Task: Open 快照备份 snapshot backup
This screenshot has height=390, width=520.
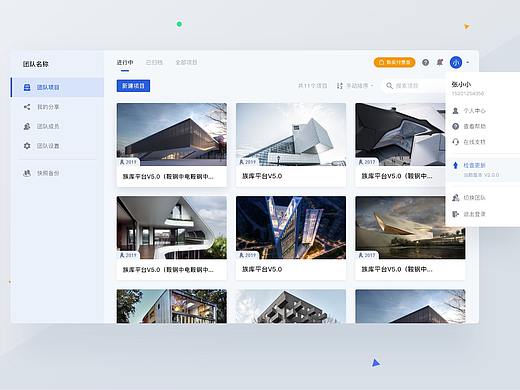Action: coord(57,173)
